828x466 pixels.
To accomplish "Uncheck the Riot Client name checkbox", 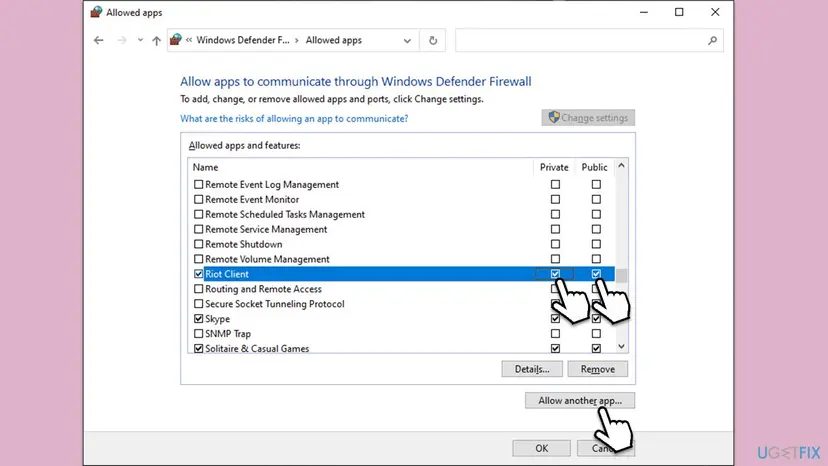I will click(199, 274).
